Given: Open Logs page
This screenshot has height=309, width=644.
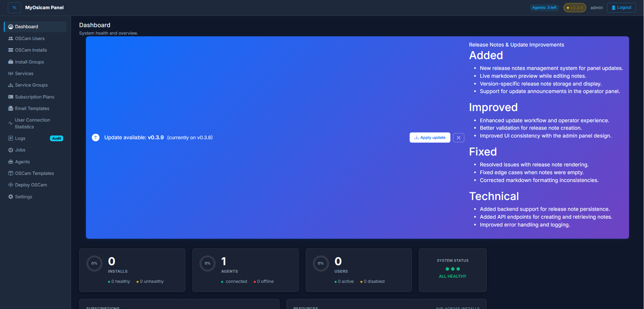Looking at the screenshot, I should pos(35,138).
